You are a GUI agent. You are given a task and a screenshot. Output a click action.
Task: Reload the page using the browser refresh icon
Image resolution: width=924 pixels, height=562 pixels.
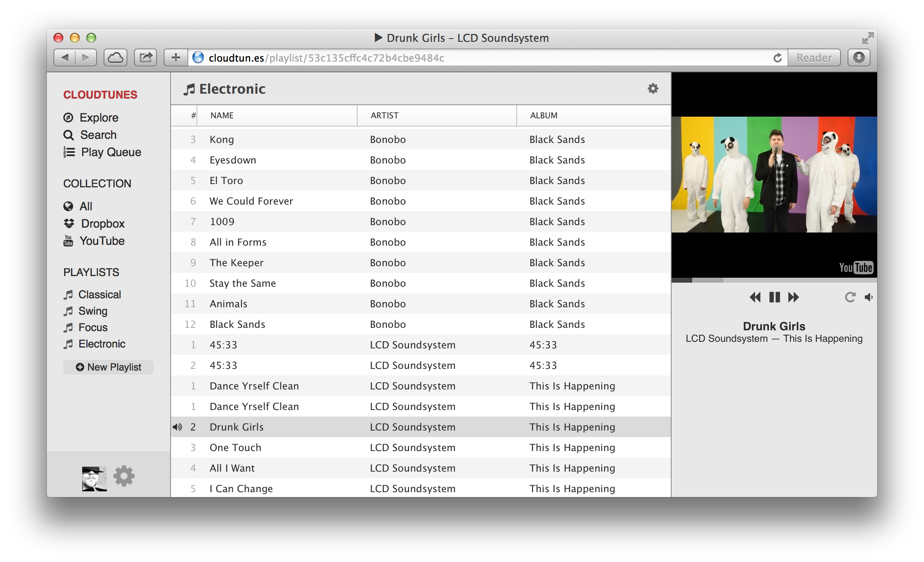coord(777,58)
